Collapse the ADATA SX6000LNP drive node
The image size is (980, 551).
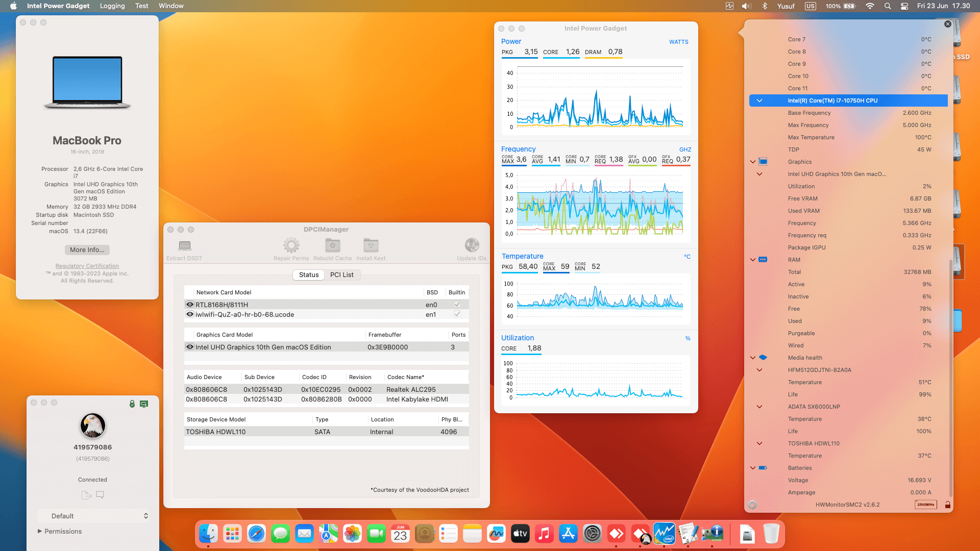(x=759, y=407)
